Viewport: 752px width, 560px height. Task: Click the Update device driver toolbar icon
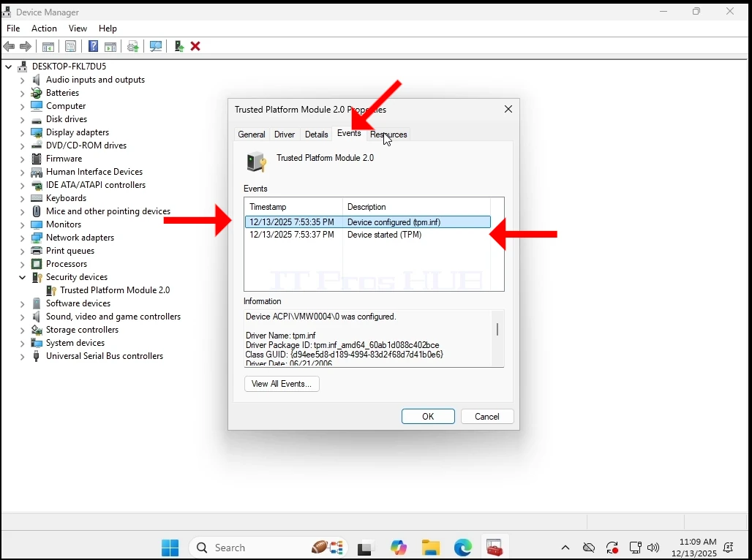coord(133,47)
